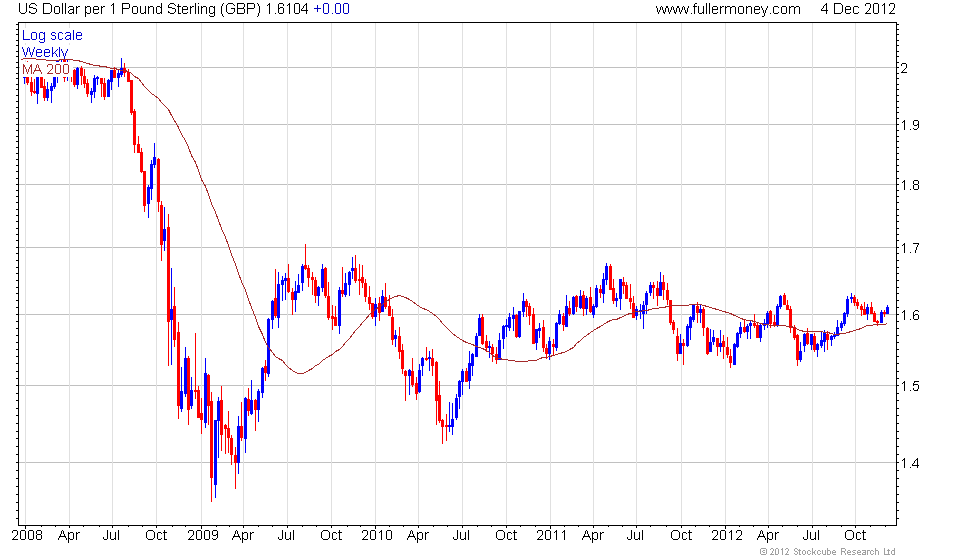The image size is (980, 560).
Task: Select the 'Weekly' interval label
Action: click(45, 52)
